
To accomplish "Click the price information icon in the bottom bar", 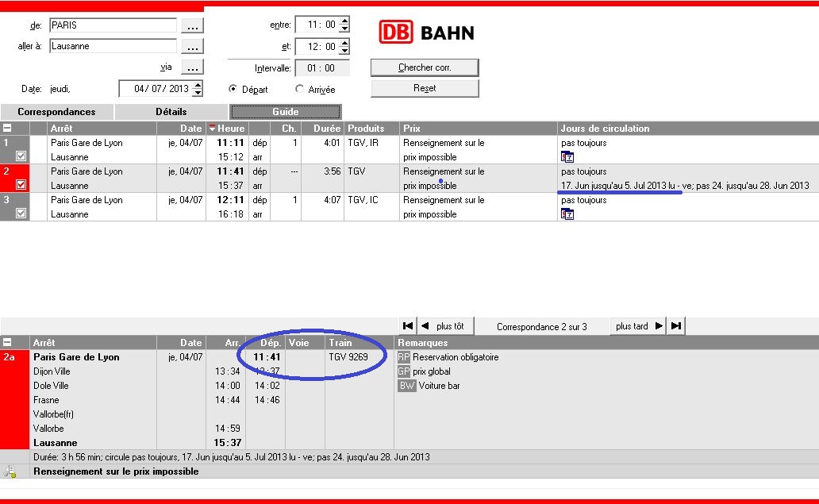I will 9,471.
